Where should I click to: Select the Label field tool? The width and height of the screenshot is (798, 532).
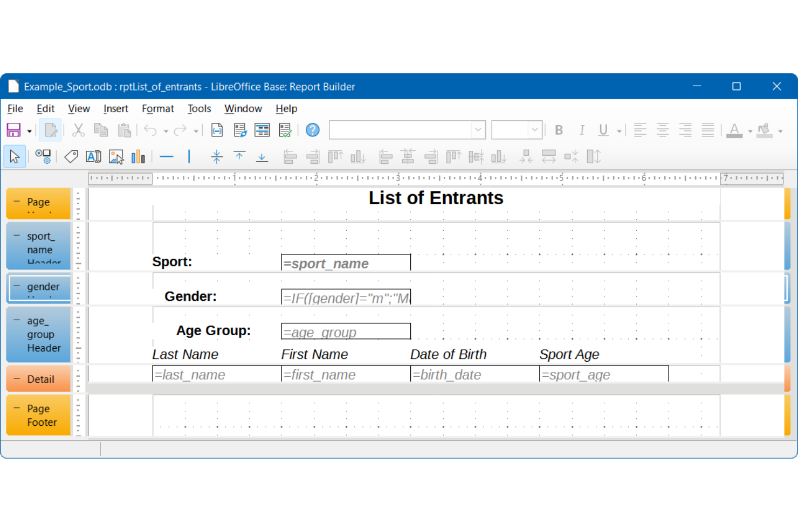tap(71, 156)
